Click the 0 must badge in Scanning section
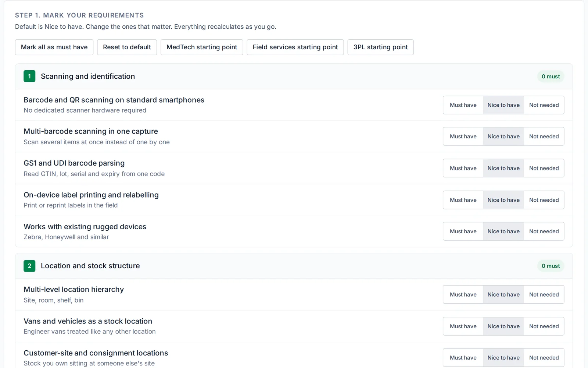Image resolution: width=588 pixels, height=368 pixels. [x=551, y=76]
